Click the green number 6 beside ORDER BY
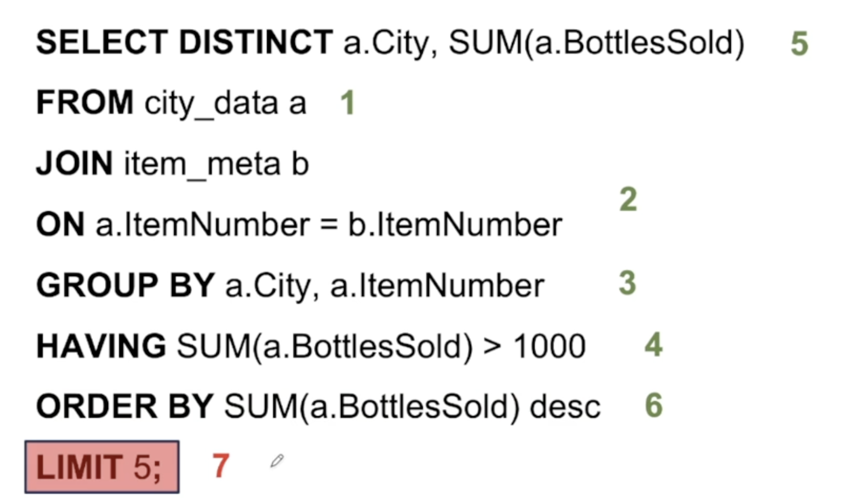The image size is (856, 504). point(654,405)
